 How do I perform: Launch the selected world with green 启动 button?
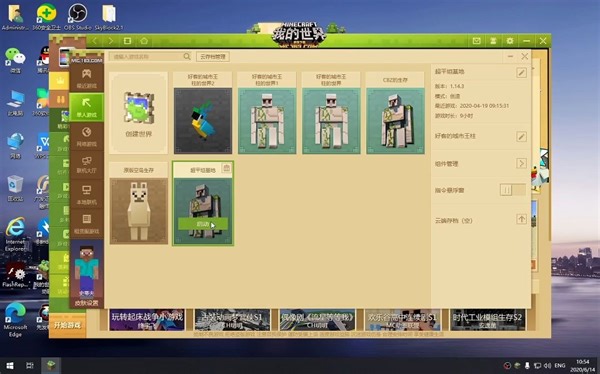(203, 224)
